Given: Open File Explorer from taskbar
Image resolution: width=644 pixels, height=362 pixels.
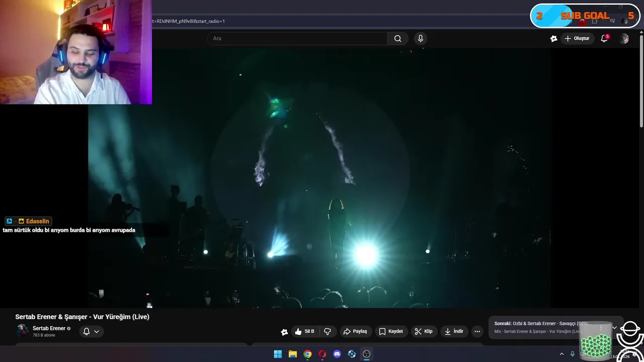Looking at the screenshot, I should point(293,354).
